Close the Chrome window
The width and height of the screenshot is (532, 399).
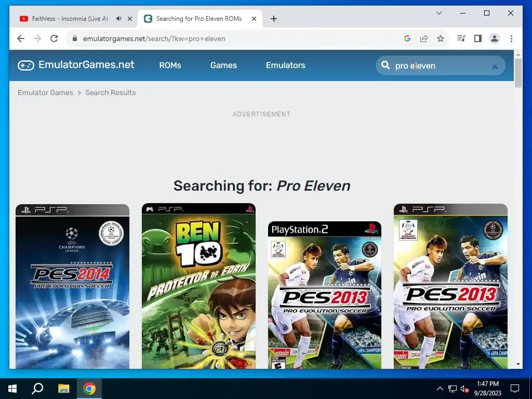coord(510,13)
